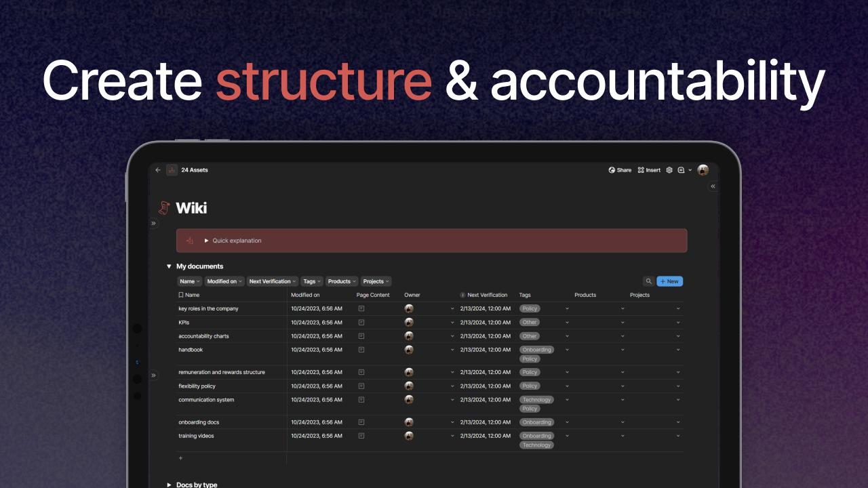Open the comments icon in top bar
The height and width of the screenshot is (488, 868).
click(681, 170)
